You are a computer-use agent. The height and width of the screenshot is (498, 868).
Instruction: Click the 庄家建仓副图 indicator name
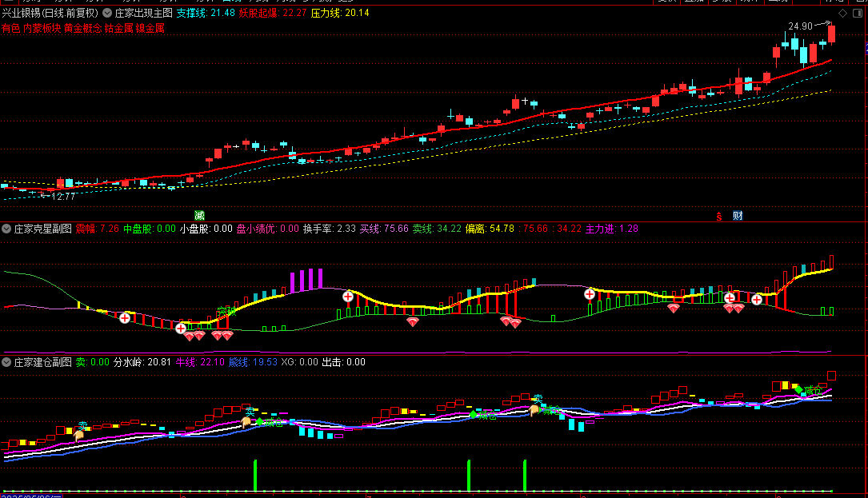pos(42,362)
